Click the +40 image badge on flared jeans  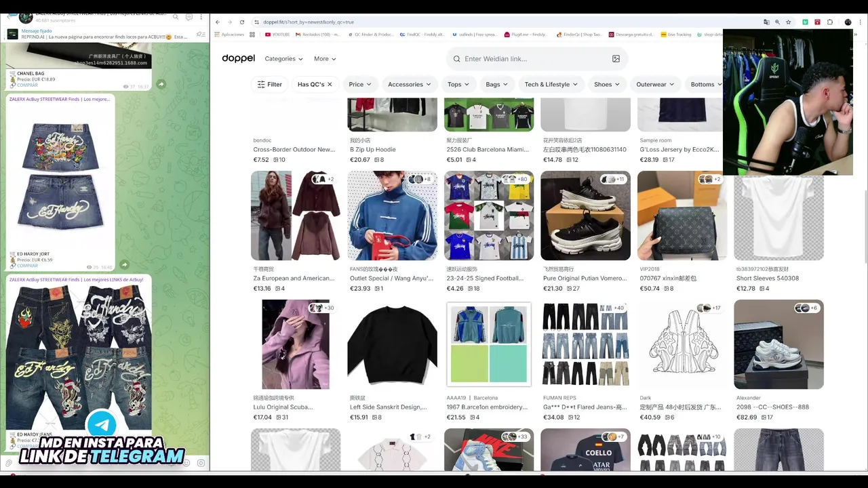613,308
